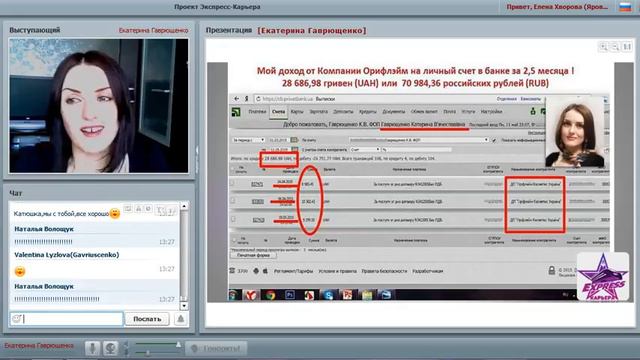
Task: Open the second transaction's number link
Action: 258,202
